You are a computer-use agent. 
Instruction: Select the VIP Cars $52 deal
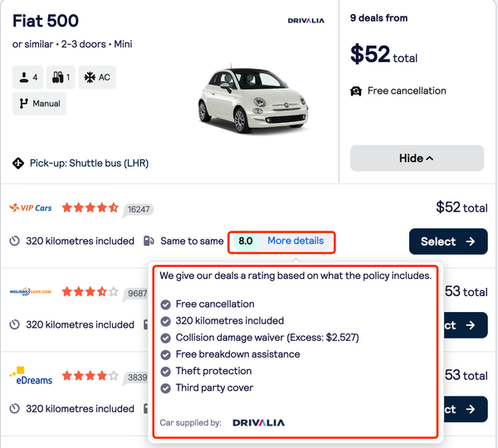click(448, 241)
